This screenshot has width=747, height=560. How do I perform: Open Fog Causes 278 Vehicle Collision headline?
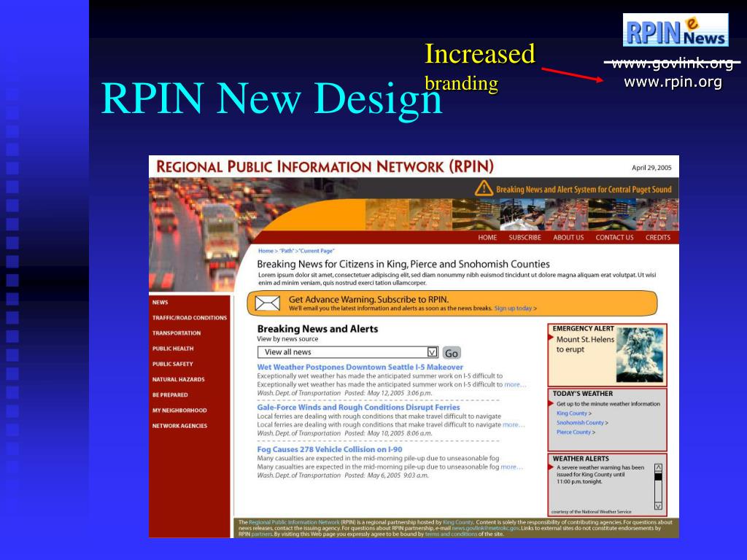coord(330,449)
